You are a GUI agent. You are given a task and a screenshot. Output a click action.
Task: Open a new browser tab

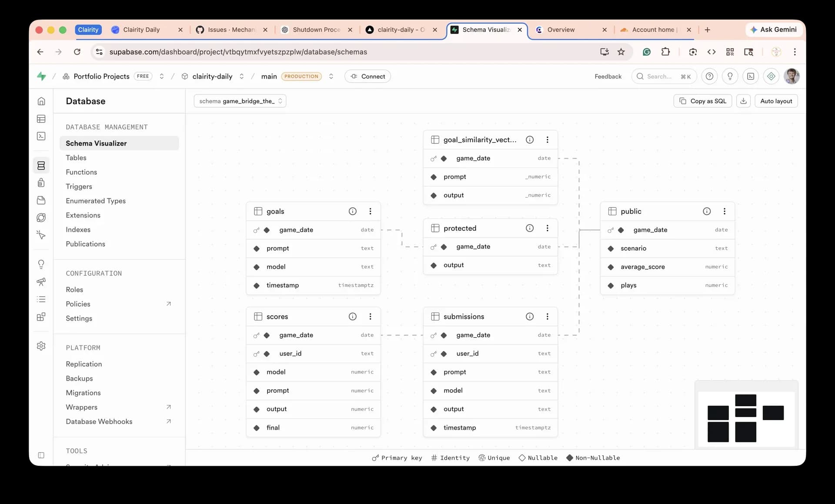pos(708,30)
